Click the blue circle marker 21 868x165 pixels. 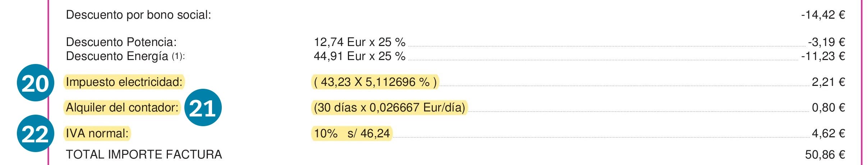tap(203, 107)
